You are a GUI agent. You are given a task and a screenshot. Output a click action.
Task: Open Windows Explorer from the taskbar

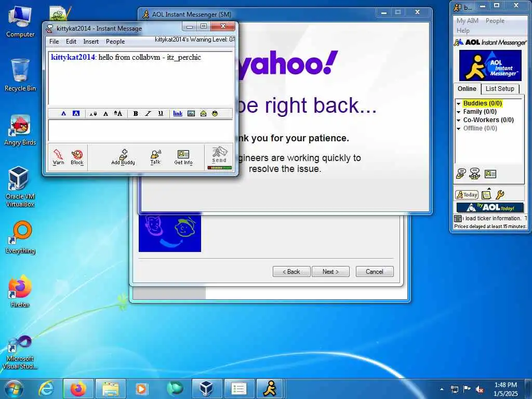[110, 389]
